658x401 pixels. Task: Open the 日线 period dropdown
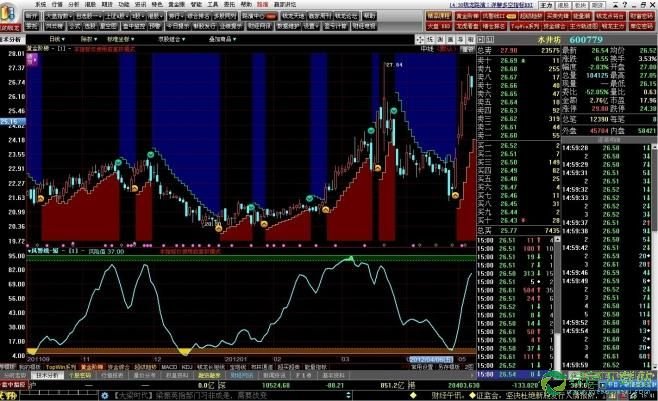coord(57,39)
